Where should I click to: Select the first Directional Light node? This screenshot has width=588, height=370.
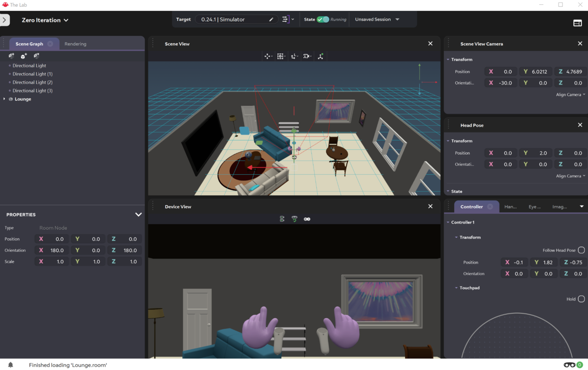pos(29,66)
